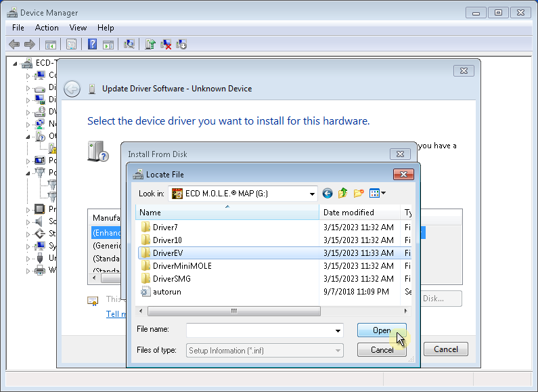Collapse the Other devices tree node
The image size is (538, 392).
click(28, 137)
